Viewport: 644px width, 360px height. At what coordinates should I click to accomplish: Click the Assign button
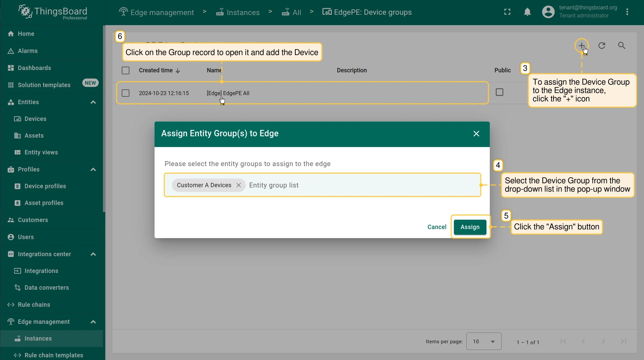click(470, 227)
